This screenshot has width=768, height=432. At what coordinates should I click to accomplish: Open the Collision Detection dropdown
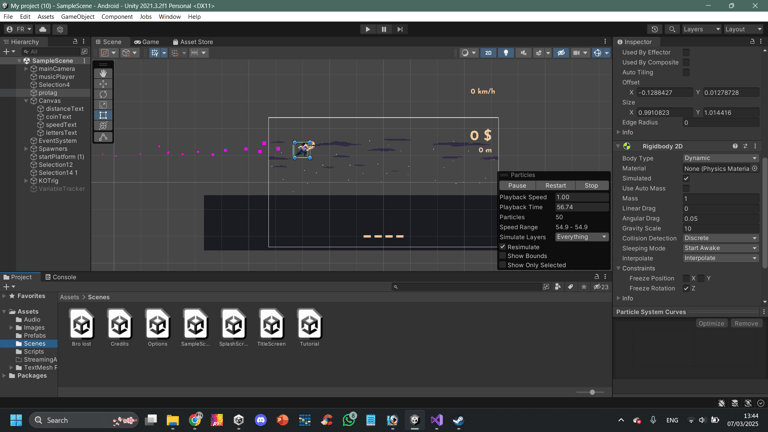pos(720,238)
